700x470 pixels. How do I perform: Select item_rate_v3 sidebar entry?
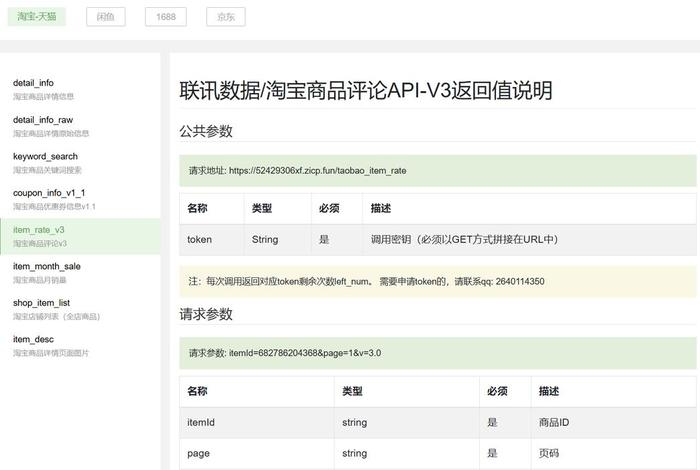pyautogui.click(x=80, y=237)
